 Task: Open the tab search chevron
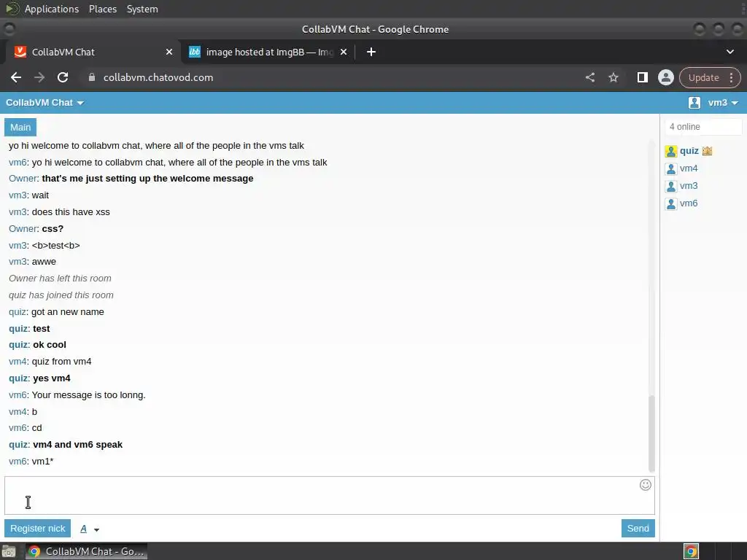coord(729,52)
